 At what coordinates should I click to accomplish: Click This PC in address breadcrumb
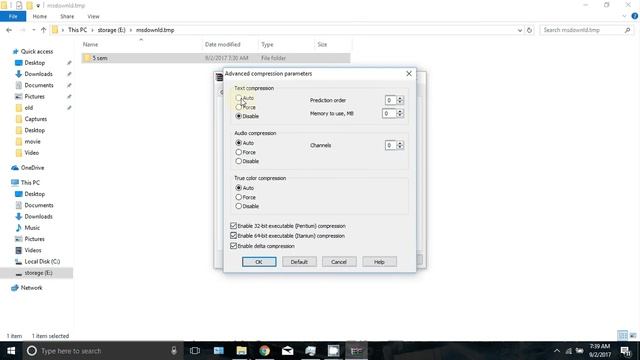point(77,30)
